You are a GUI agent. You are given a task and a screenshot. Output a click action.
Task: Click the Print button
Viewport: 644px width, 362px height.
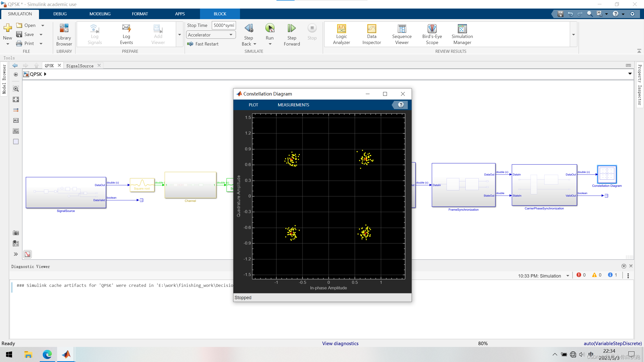[25, 43]
